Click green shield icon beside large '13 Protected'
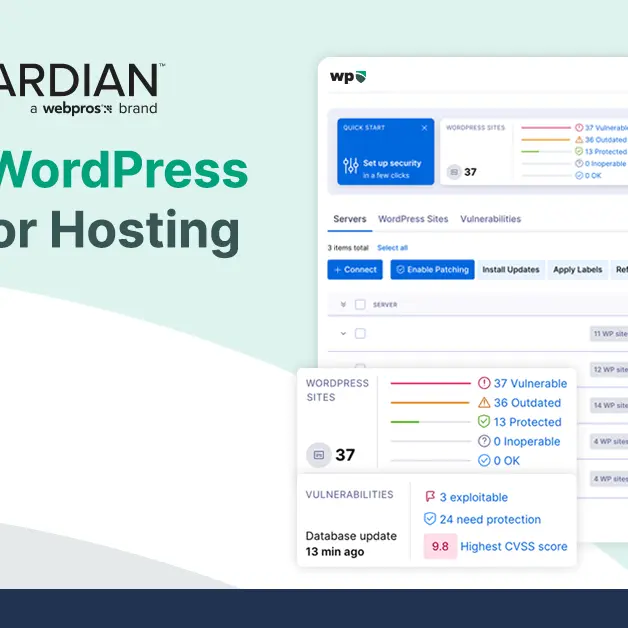This screenshot has height=628, width=628. [x=484, y=421]
